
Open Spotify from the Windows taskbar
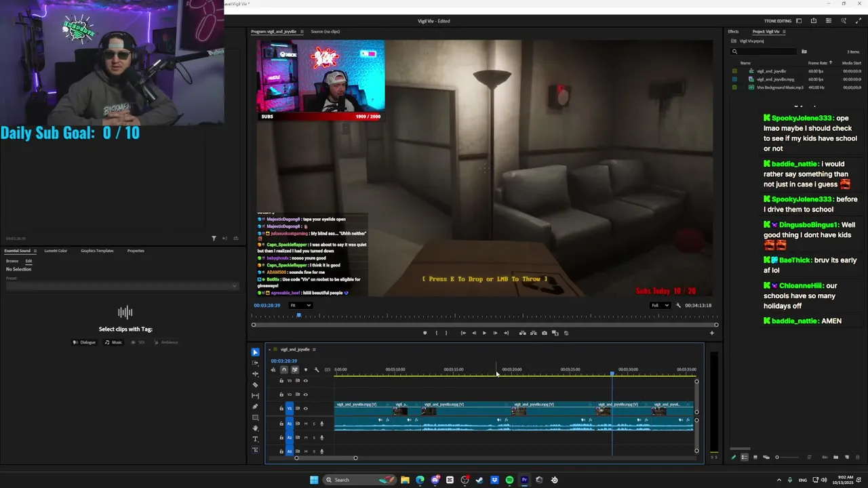point(509,480)
